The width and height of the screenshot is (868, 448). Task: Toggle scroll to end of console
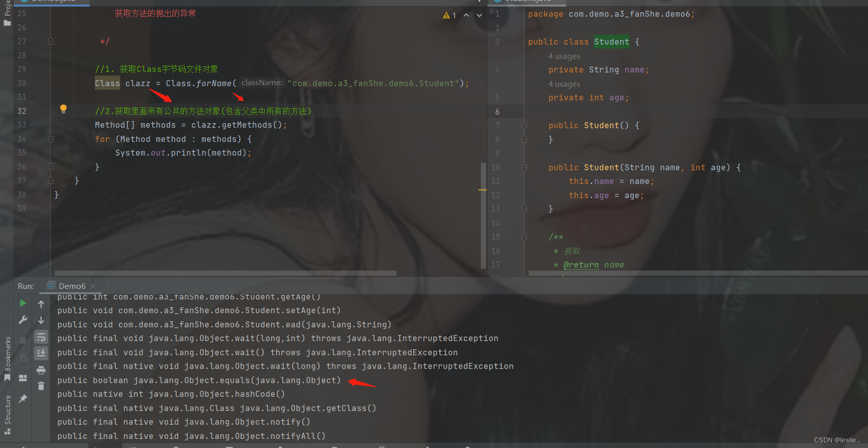pyautogui.click(x=41, y=353)
